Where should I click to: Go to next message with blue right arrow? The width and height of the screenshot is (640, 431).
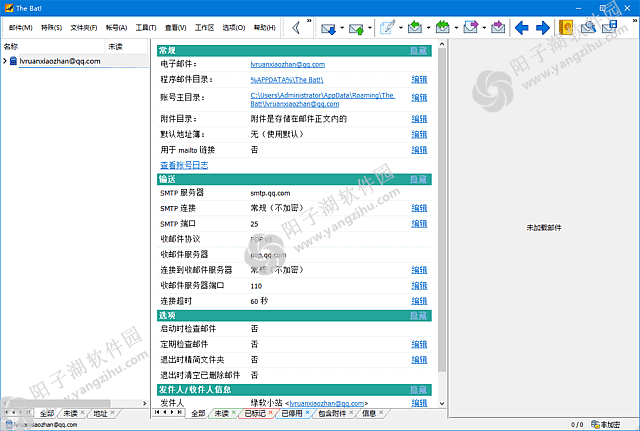point(542,28)
